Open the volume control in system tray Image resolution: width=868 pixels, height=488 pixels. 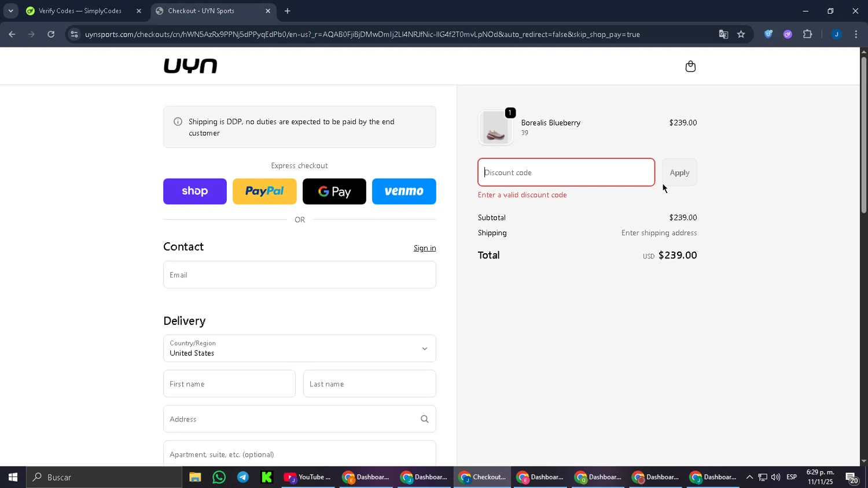pos(775,477)
